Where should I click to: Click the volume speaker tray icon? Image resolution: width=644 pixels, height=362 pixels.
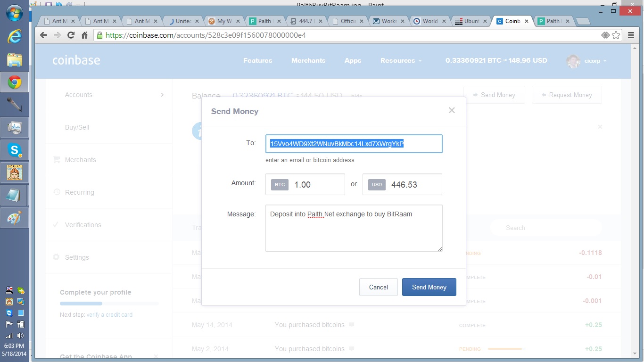tap(20, 336)
